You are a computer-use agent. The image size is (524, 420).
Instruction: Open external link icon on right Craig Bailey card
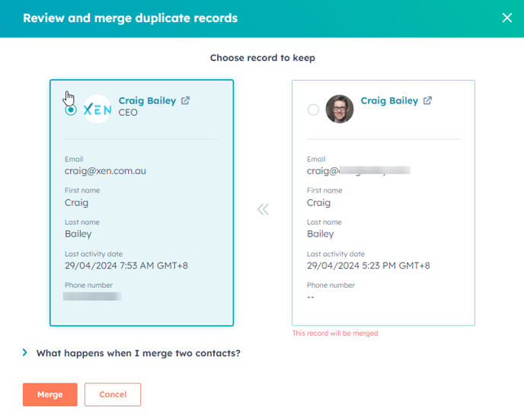coord(427,100)
